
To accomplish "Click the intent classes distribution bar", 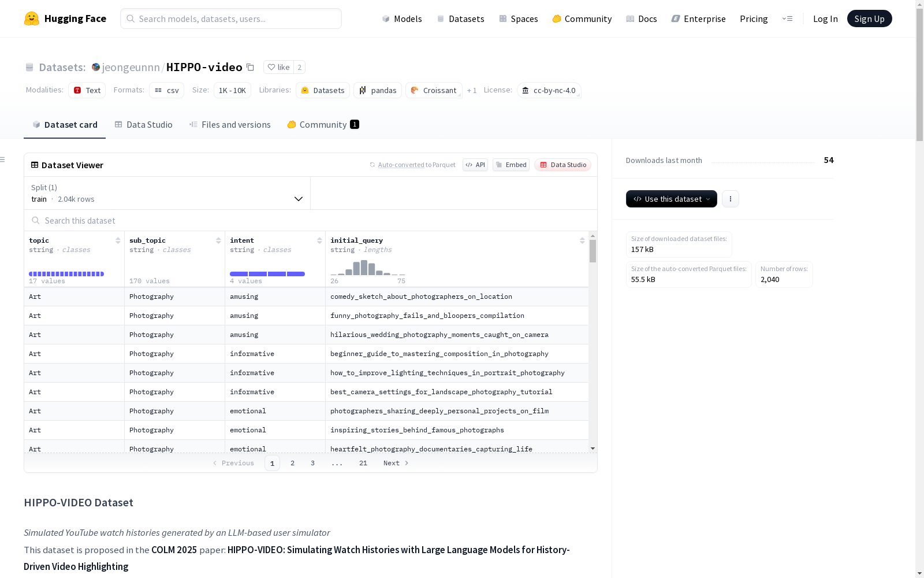I will (267, 274).
